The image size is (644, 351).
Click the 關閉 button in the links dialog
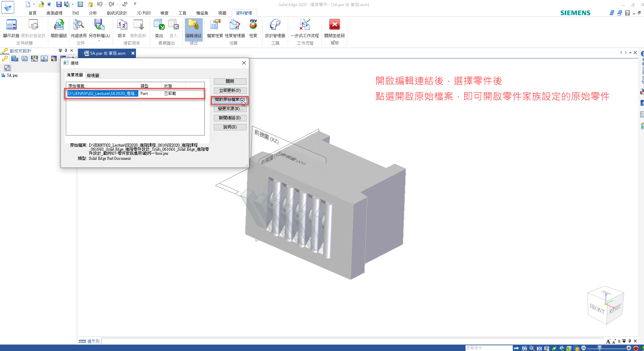pyautogui.click(x=230, y=81)
